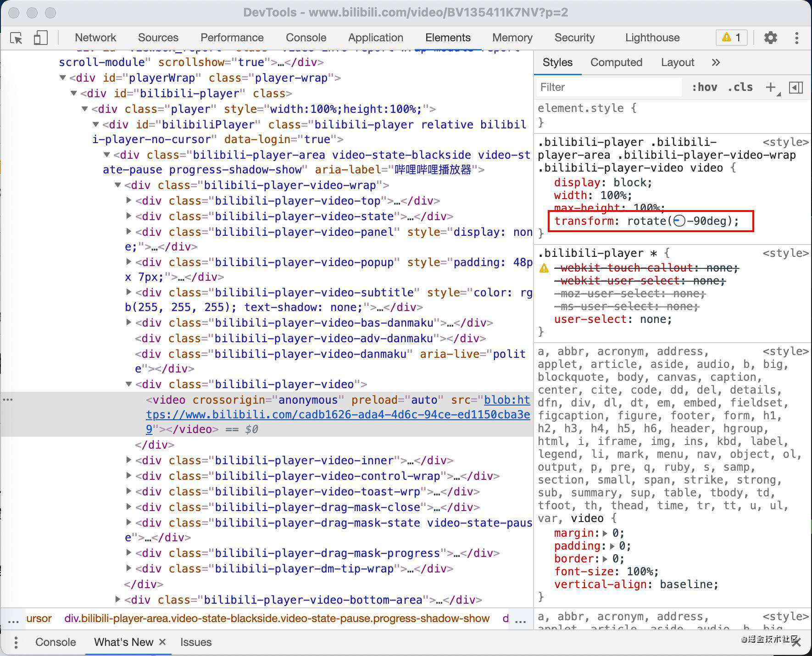Open the Issues drawer tab
This screenshot has height=656, width=812.
coord(196,642)
